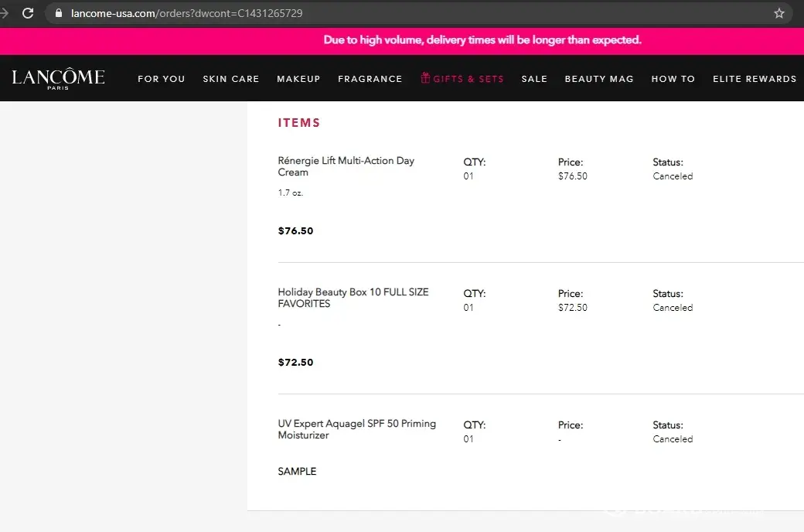Open the Skin Care menu
The image size is (804, 532).
[x=230, y=79]
